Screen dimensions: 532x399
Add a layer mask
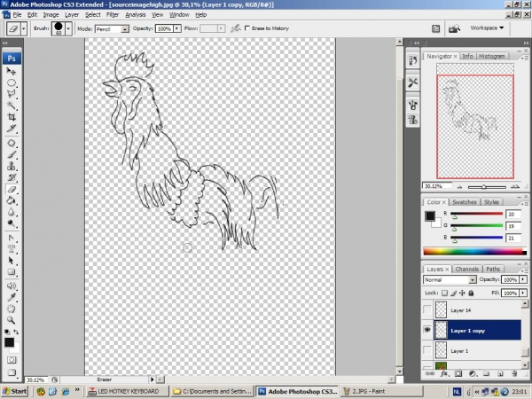point(458,373)
